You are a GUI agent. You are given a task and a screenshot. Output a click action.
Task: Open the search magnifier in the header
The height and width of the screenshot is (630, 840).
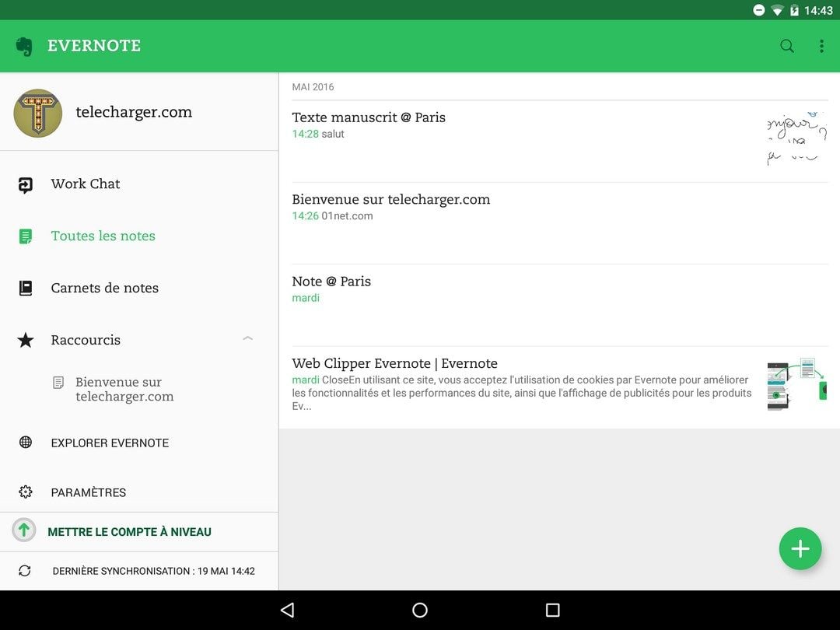point(787,46)
